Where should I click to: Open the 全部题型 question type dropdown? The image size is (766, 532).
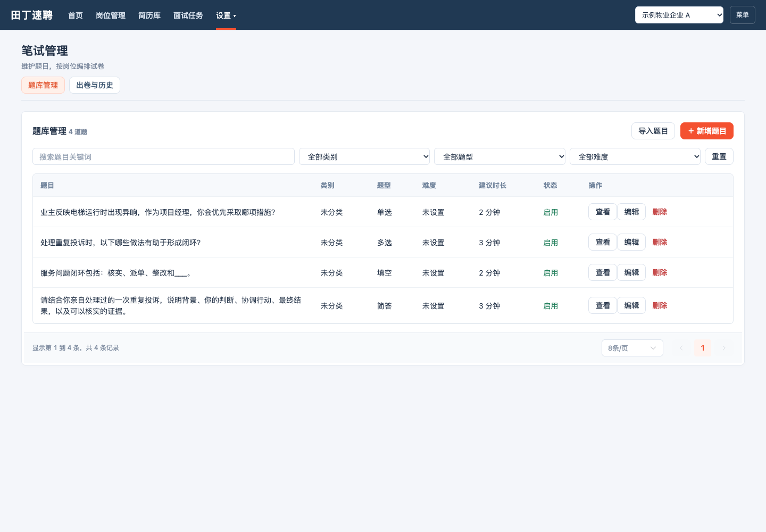500,156
